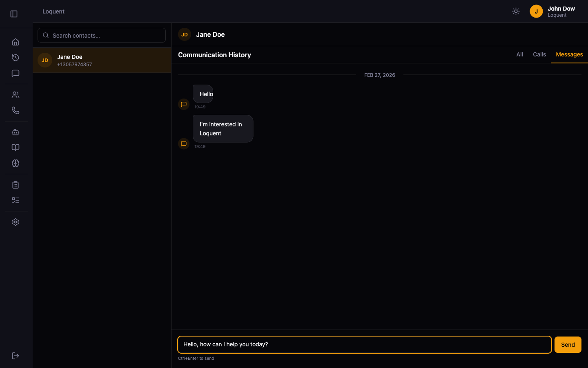Open the contacts people icon
Viewport: 588px width, 368px height.
click(16, 95)
